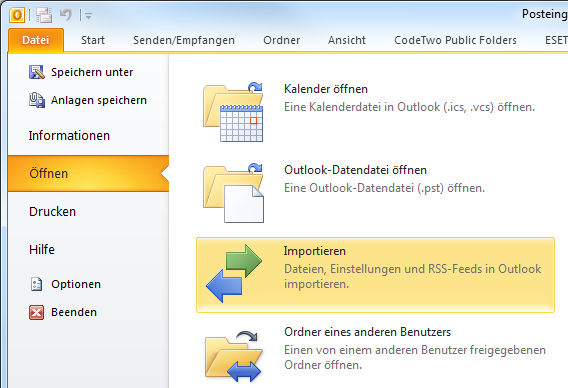568x388 pixels.
Task: Open the Ansicht ribbon tab
Action: click(x=347, y=40)
